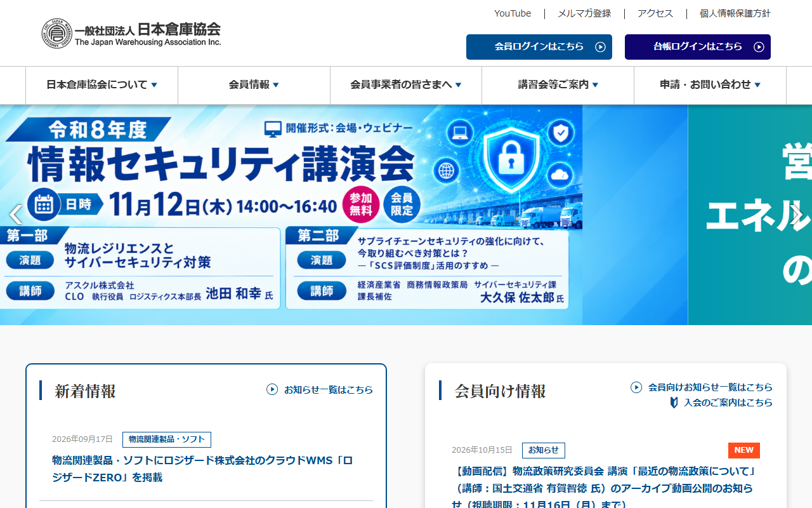Expand 日本倉庫協会について menu

click(101, 85)
